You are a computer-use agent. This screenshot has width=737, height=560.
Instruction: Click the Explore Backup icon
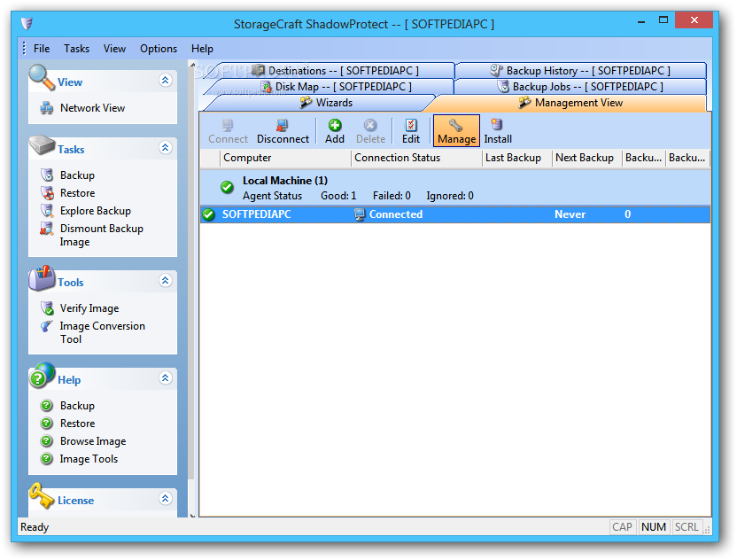point(47,211)
